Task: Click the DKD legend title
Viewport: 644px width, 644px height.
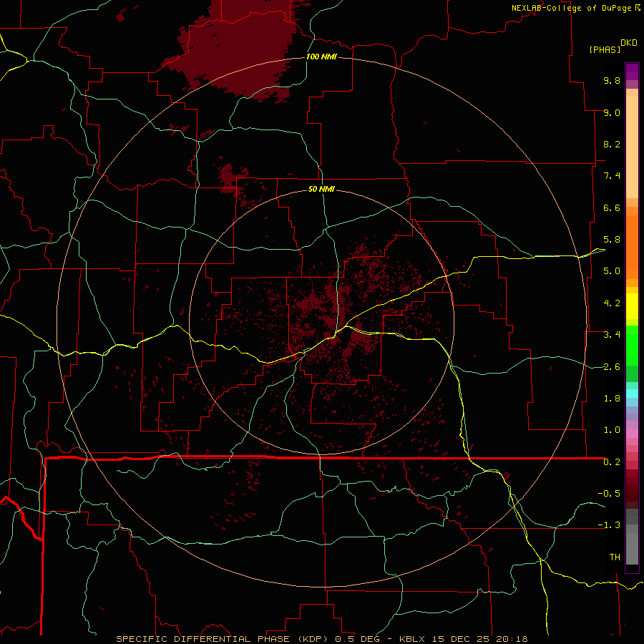Action: 629,42
